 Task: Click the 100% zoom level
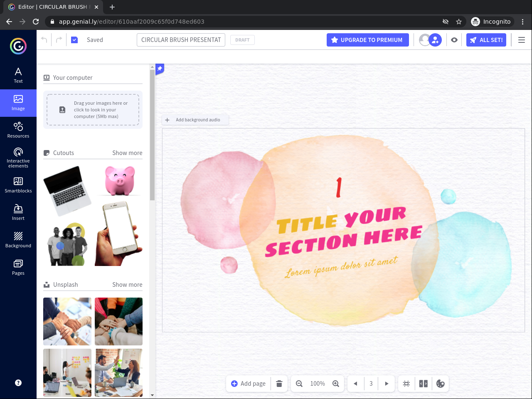point(318,384)
